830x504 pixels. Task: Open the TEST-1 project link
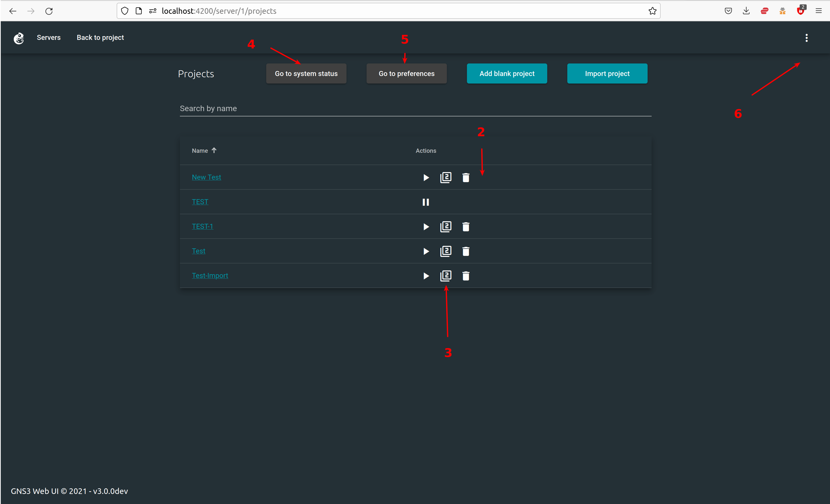coord(202,226)
